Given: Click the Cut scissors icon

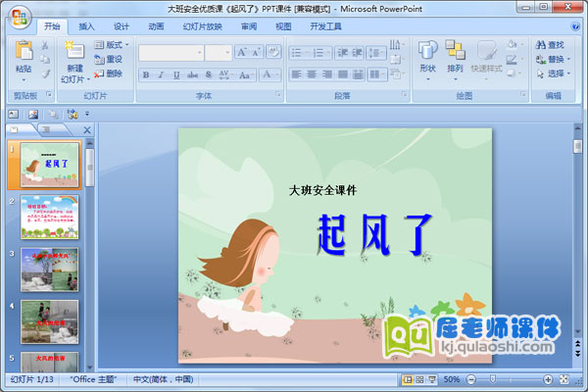Looking at the screenshot, I should tap(45, 45).
